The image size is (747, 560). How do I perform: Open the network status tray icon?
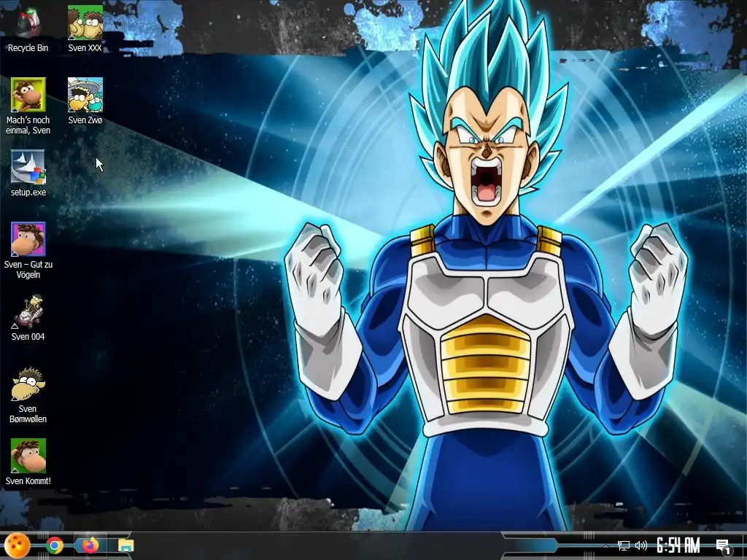coord(623,545)
